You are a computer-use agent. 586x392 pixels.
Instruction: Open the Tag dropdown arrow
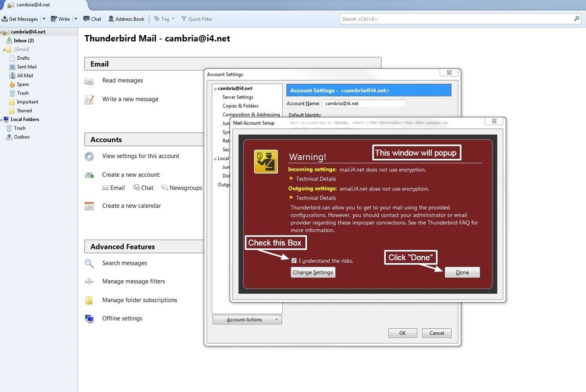[172, 19]
